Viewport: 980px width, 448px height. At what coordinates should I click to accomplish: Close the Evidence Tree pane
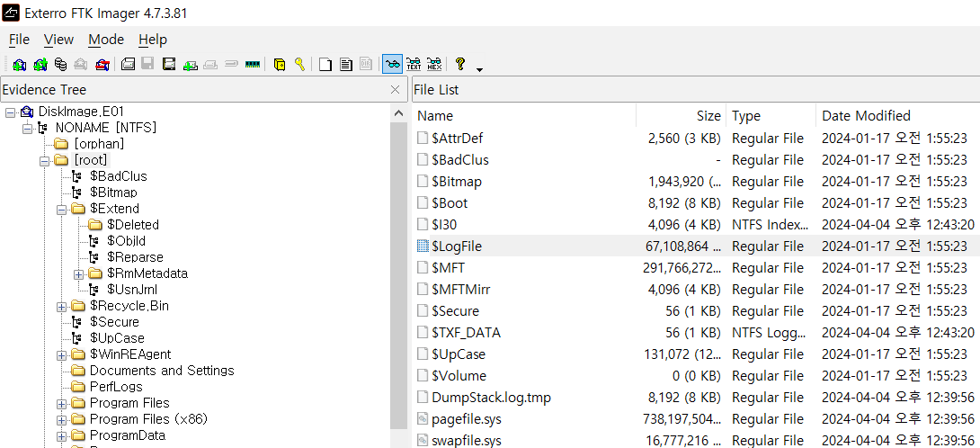point(395,89)
